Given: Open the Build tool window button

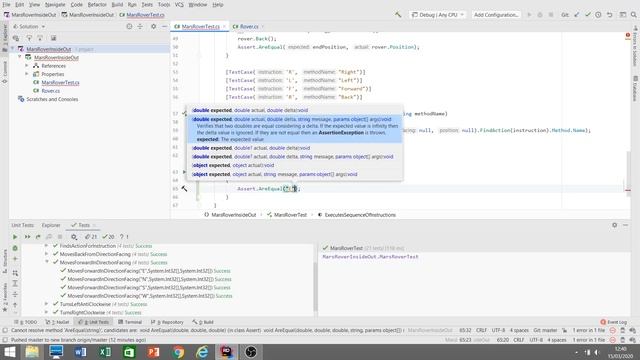Looking at the screenshot, I should click(x=203, y=322).
